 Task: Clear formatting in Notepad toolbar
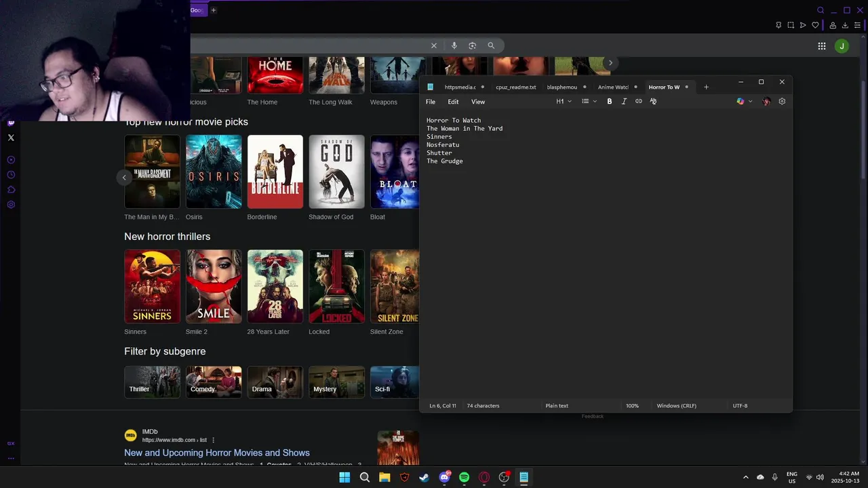coord(653,102)
